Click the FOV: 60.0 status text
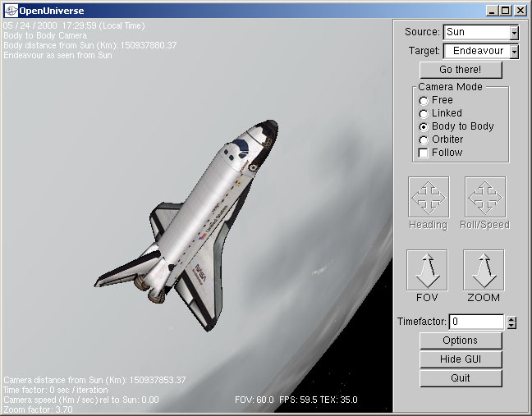The image size is (532, 416). [x=255, y=400]
